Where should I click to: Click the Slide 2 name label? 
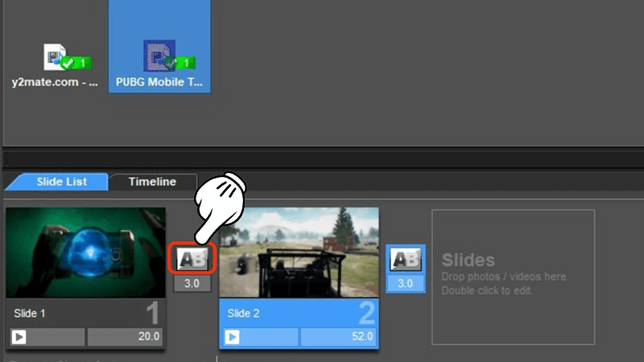(243, 313)
